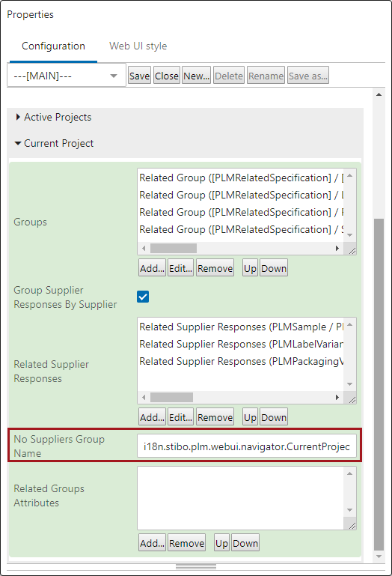Click the No Suppliers Group Name field
Image resolution: width=392 pixels, height=576 pixels.
coord(247,446)
